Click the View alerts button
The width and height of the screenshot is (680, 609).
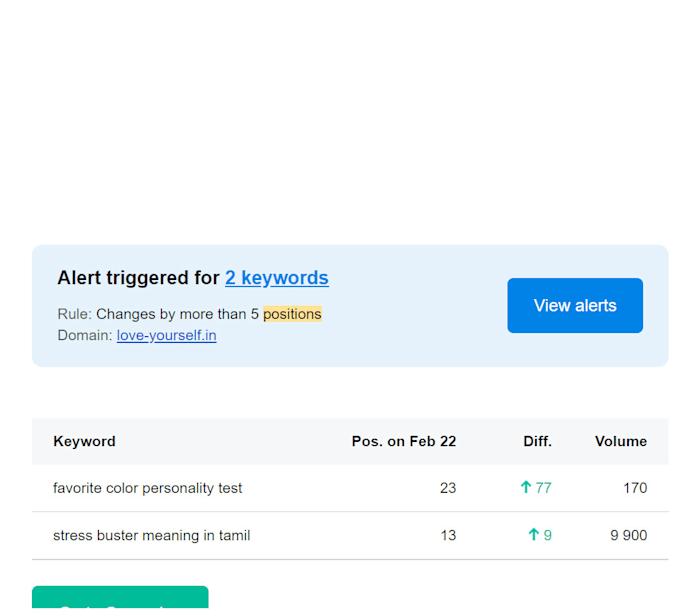point(575,305)
